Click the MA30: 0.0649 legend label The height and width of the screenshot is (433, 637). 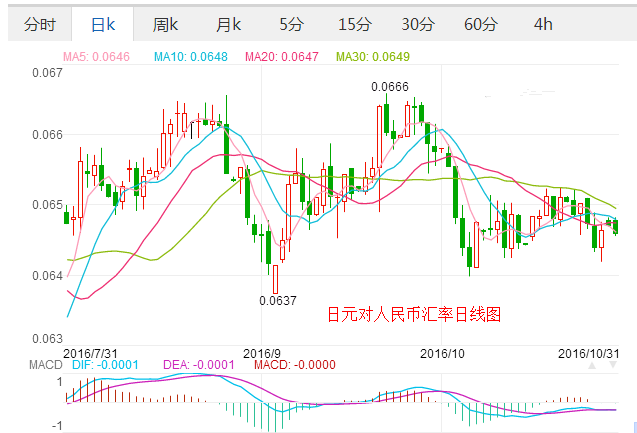pos(373,56)
